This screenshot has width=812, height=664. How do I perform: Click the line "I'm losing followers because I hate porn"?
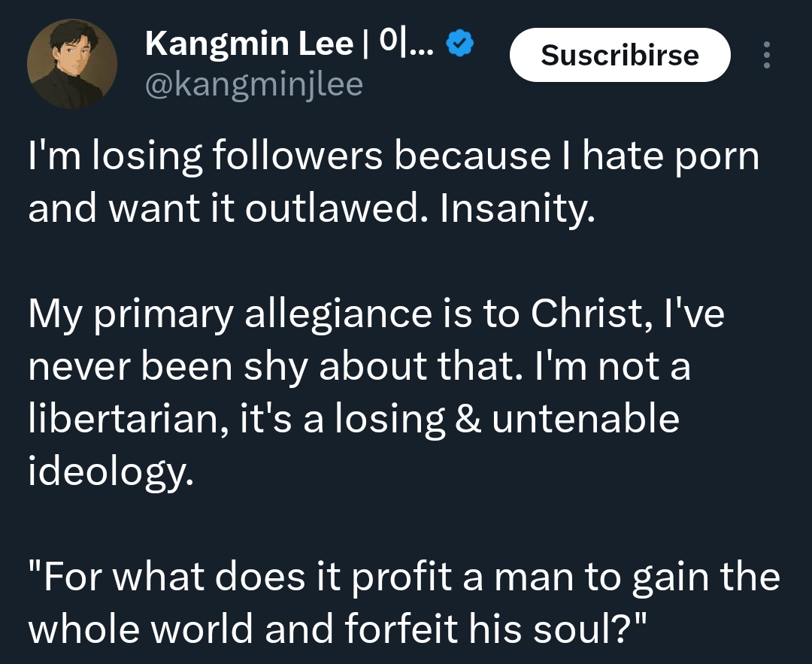tap(393, 156)
